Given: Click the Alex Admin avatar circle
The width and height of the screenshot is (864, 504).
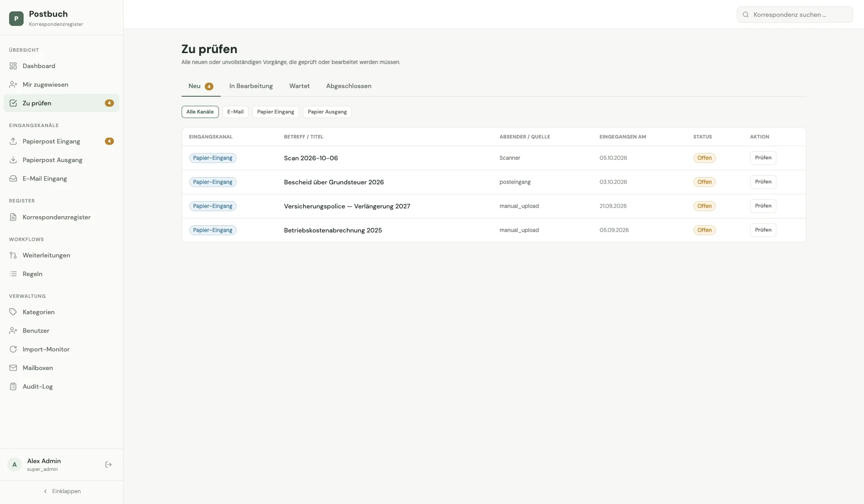Looking at the screenshot, I should (15, 464).
